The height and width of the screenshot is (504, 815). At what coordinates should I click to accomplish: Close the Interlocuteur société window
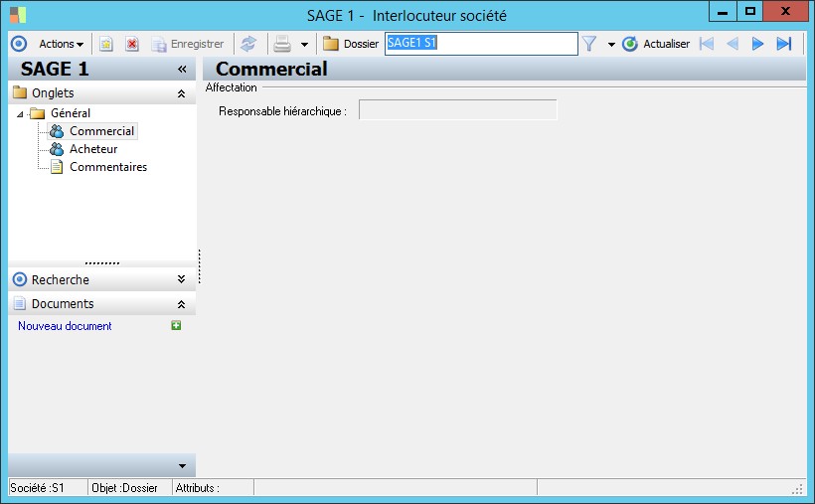click(x=785, y=12)
